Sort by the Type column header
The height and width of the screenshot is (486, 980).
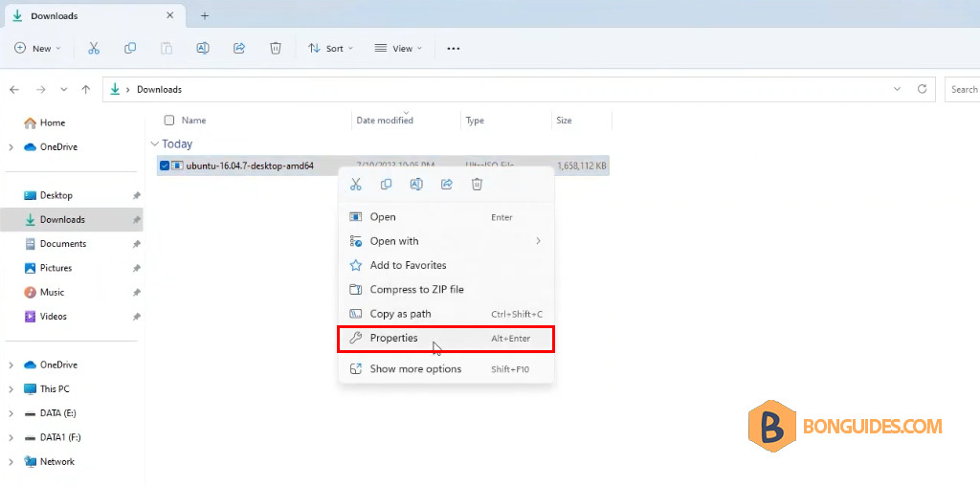[475, 120]
